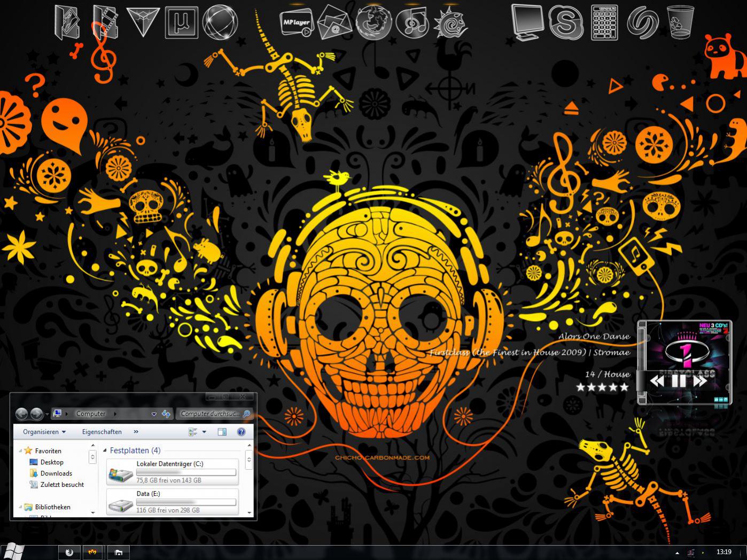The width and height of the screenshot is (747, 560).
Task: Skip to previous track in player
Action: point(657,380)
